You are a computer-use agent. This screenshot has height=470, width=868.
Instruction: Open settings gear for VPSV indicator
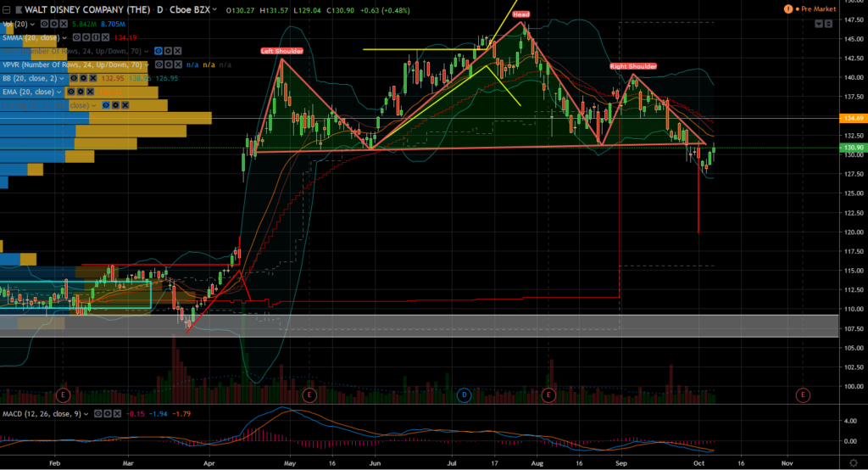169,51
